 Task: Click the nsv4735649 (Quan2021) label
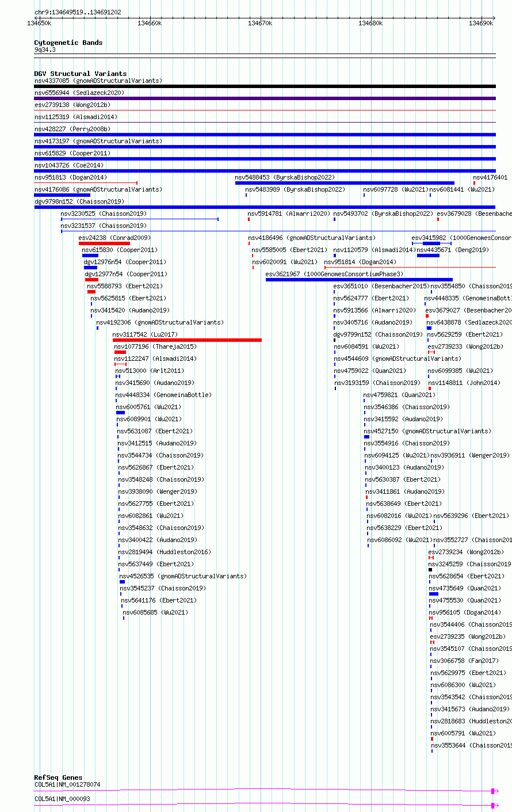click(x=465, y=588)
